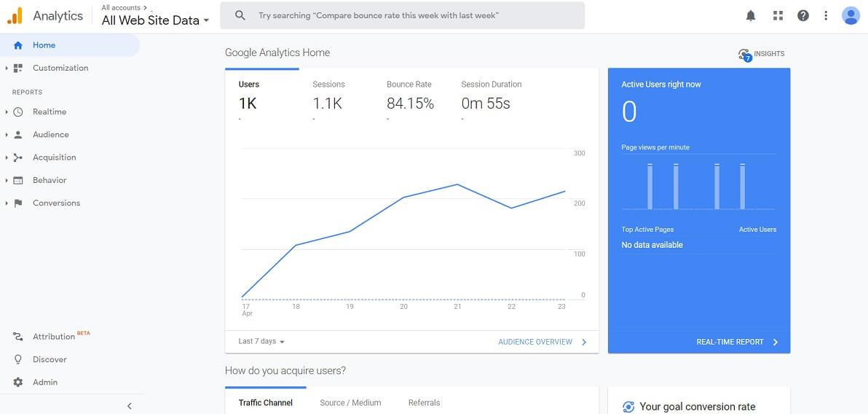Viewport: 868px width, 414px height.
Task: Click the Behavior window icon
Action: [x=17, y=180]
